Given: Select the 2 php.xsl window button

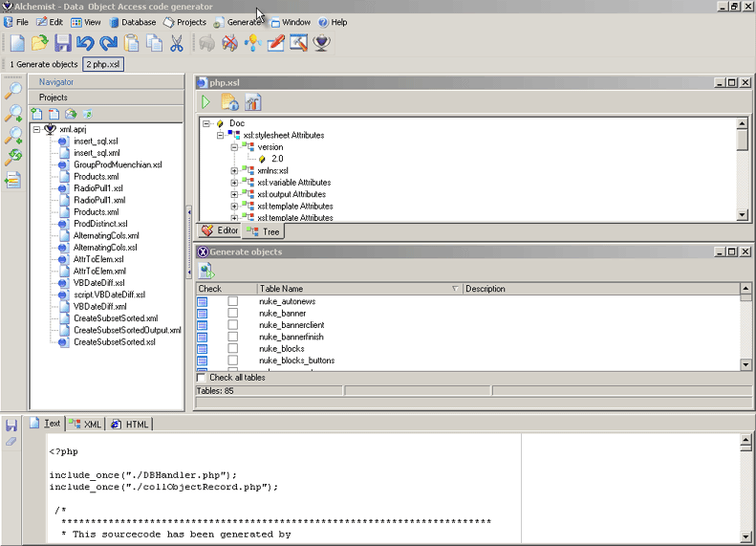Looking at the screenshot, I should (x=103, y=64).
